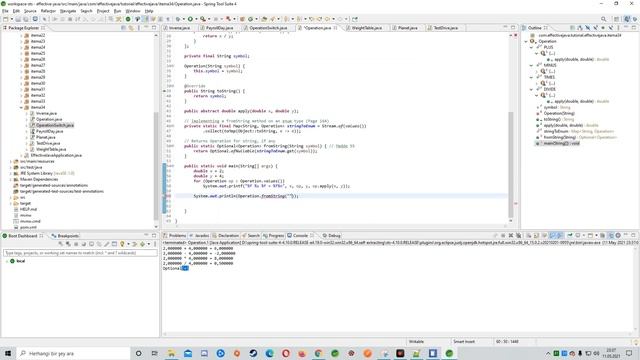Open the Opera browser taskbar icon
This screenshot has width=640, height=360.
pyautogui.click(x=286, y=353)
